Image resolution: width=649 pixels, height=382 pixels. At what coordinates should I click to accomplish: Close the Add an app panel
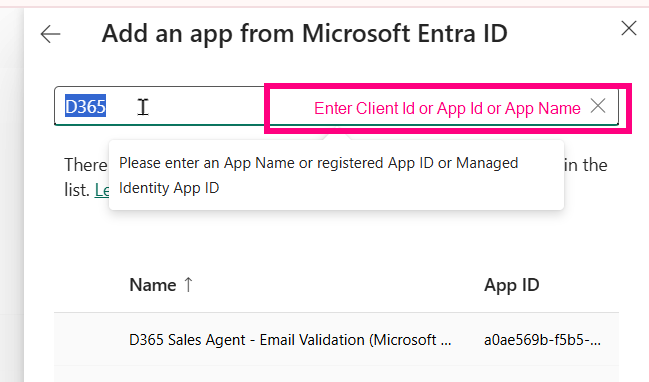[628, 29]
